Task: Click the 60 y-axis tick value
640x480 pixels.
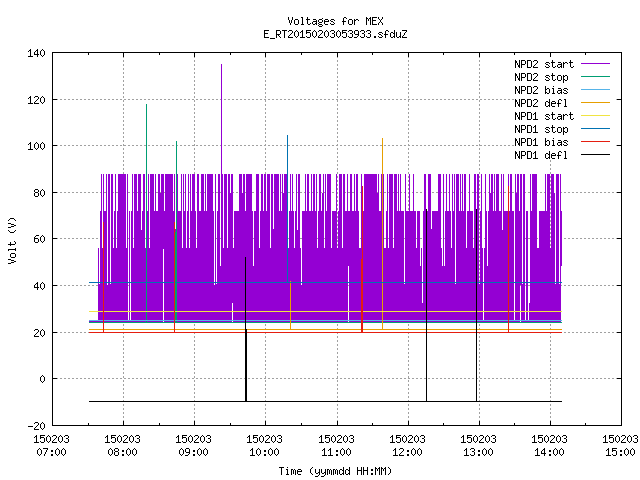Action: pos(39,239)
